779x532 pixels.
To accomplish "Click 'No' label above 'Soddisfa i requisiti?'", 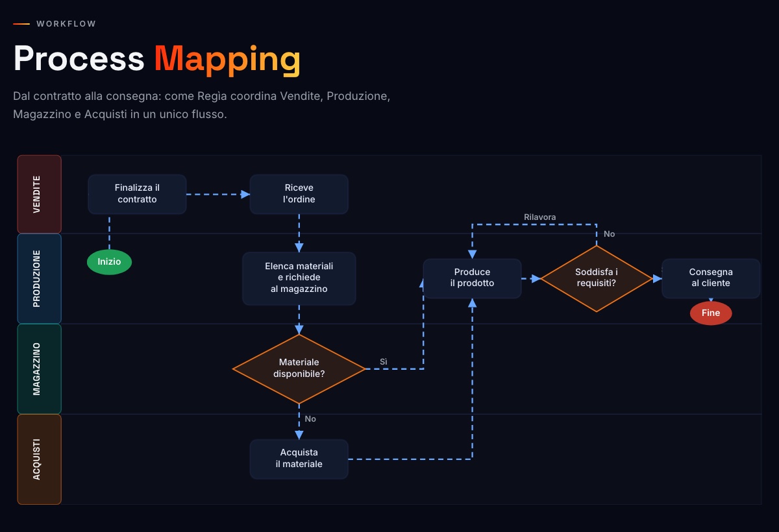I will click(x=609, y=234).
